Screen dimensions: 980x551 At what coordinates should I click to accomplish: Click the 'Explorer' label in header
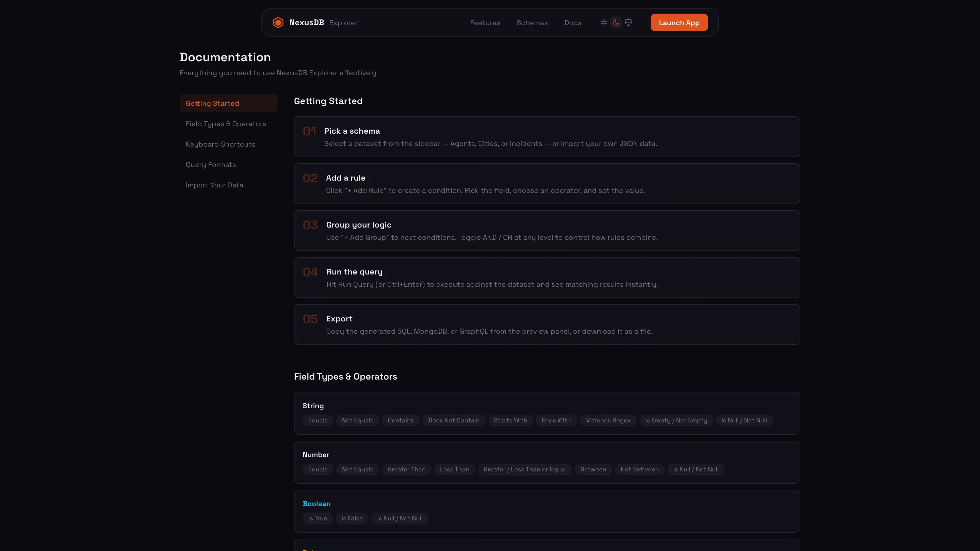pyautogui.click(x=343, y=23)
